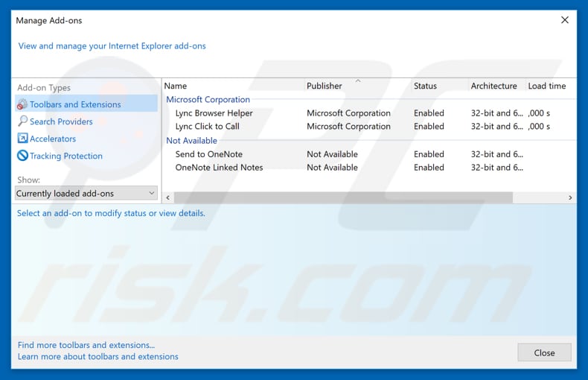This screenshot has width=588, height=380.
Task: Sort the list by Architecture column
Action: (x=494, y=86)
